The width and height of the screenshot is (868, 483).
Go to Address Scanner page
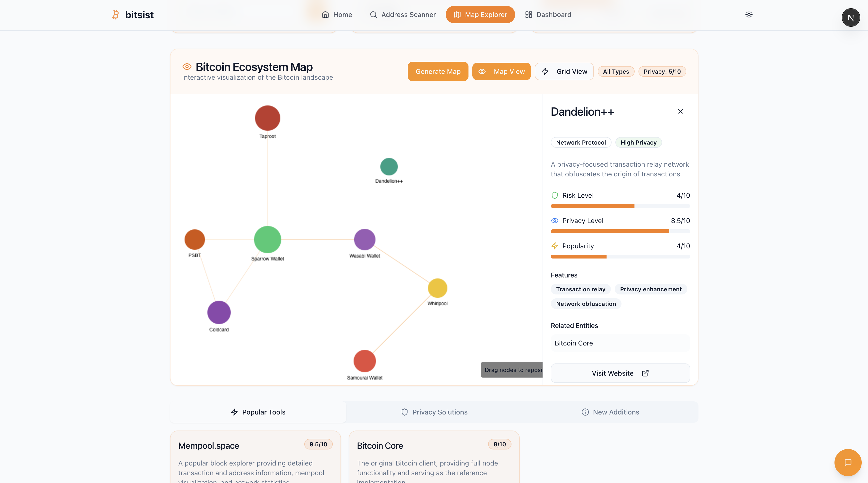(x=403, y=15)
